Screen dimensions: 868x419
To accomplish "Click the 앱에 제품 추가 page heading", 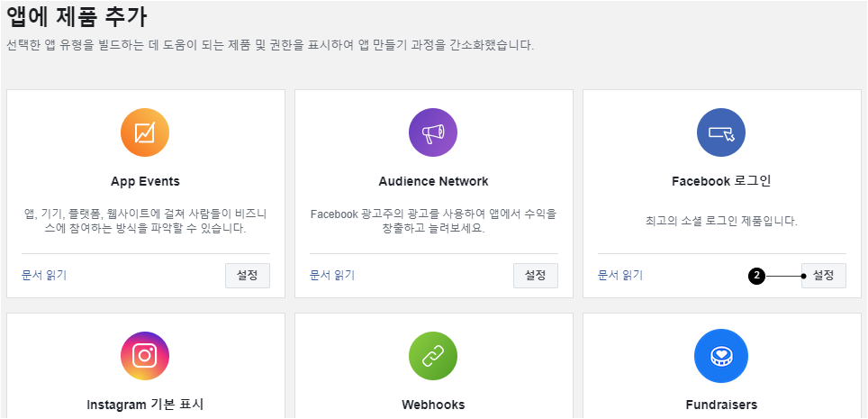I will 77,16.
